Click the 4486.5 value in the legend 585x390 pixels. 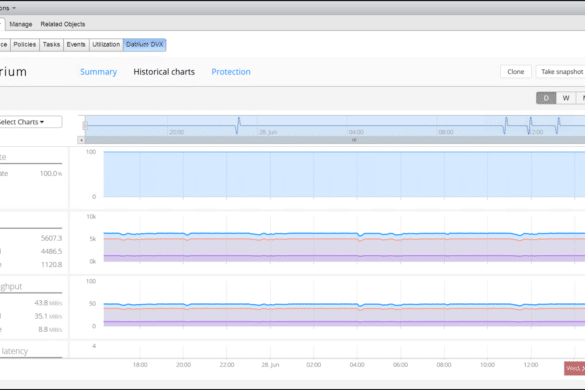(51, 251)
